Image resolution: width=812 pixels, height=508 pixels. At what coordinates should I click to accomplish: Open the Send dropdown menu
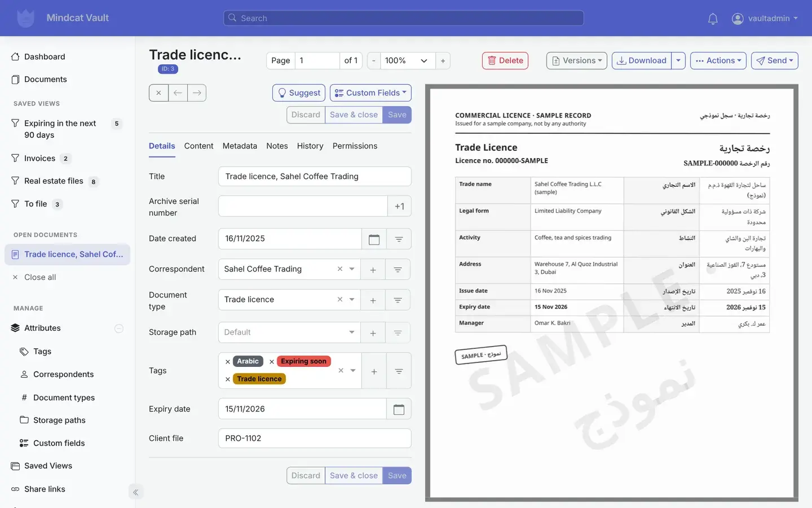774,60
